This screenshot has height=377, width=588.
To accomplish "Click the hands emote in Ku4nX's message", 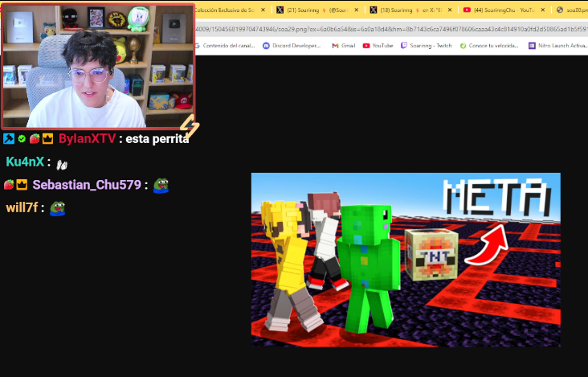I will 62,164.
